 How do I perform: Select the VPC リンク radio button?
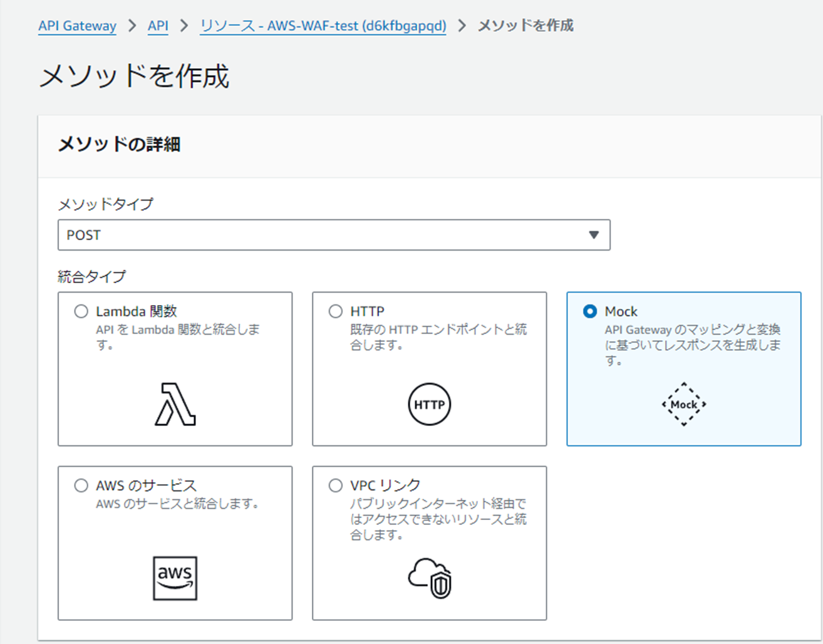pyautogui.click(x=336, y=486)
